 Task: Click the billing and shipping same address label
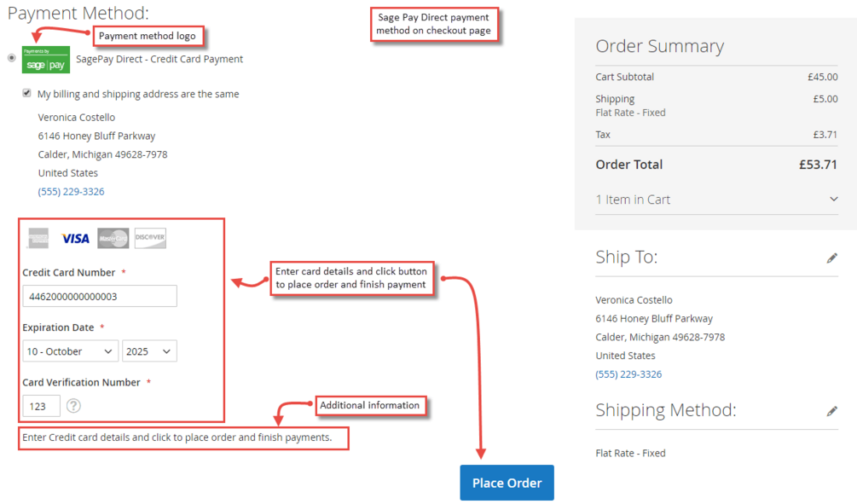(x=138, y=94)
